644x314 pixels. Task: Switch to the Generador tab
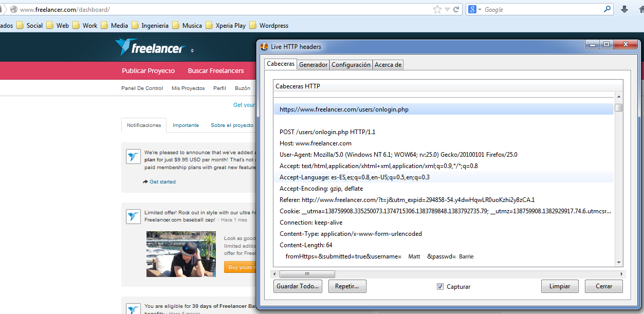point(313,65)
